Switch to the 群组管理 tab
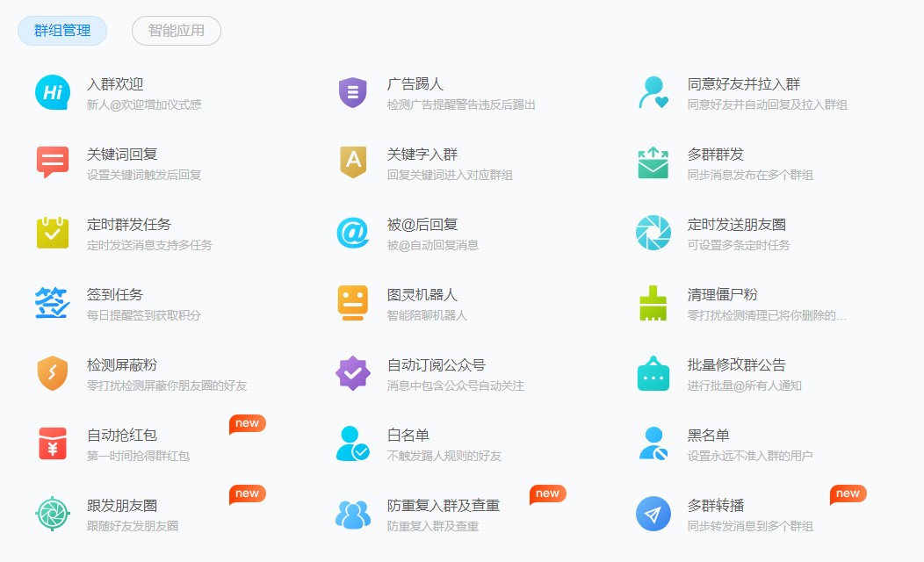924x562 pixels. (62, 31)
